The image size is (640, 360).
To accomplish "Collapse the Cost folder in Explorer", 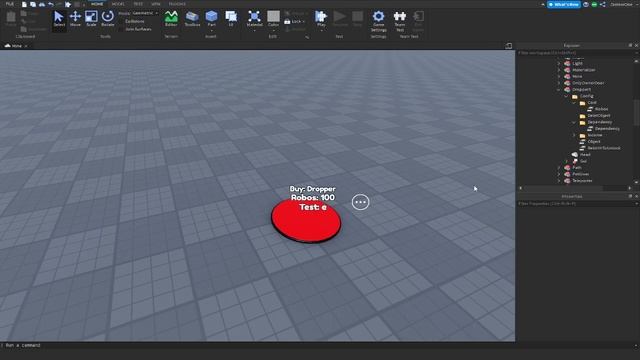I will pyautogui.click(x=574, y=102).
